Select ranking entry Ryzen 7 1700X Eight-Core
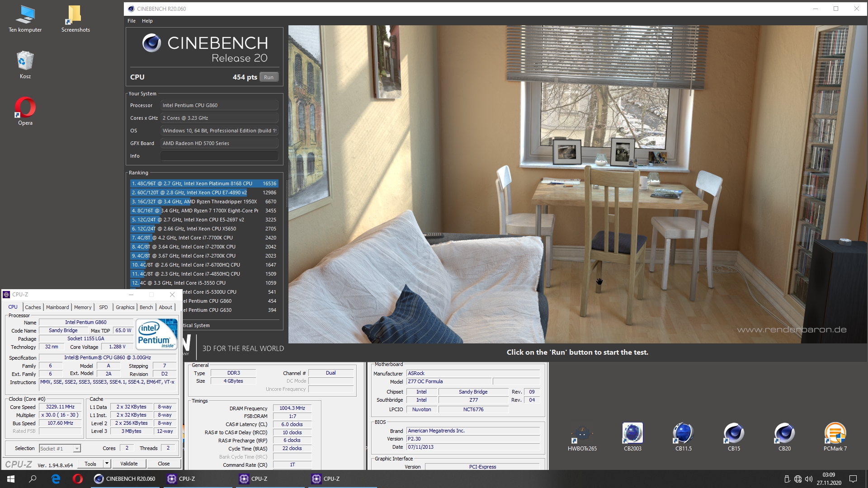 click(x=204, y=211)
